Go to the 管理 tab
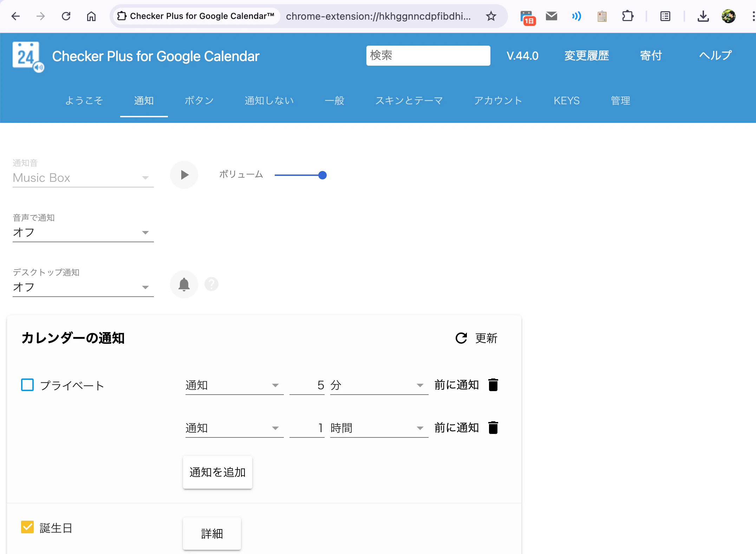The image size is (756, 554). [x=620, y=101]
